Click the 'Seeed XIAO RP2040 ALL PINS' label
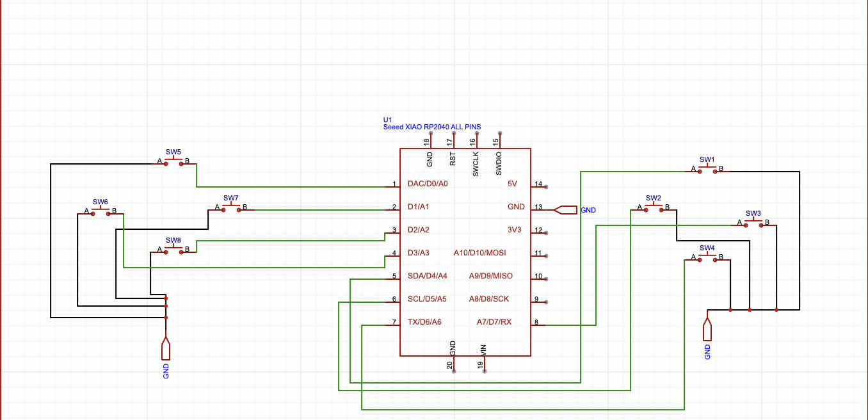The width and height of the screenshot is (868, 420). point(432,127)
